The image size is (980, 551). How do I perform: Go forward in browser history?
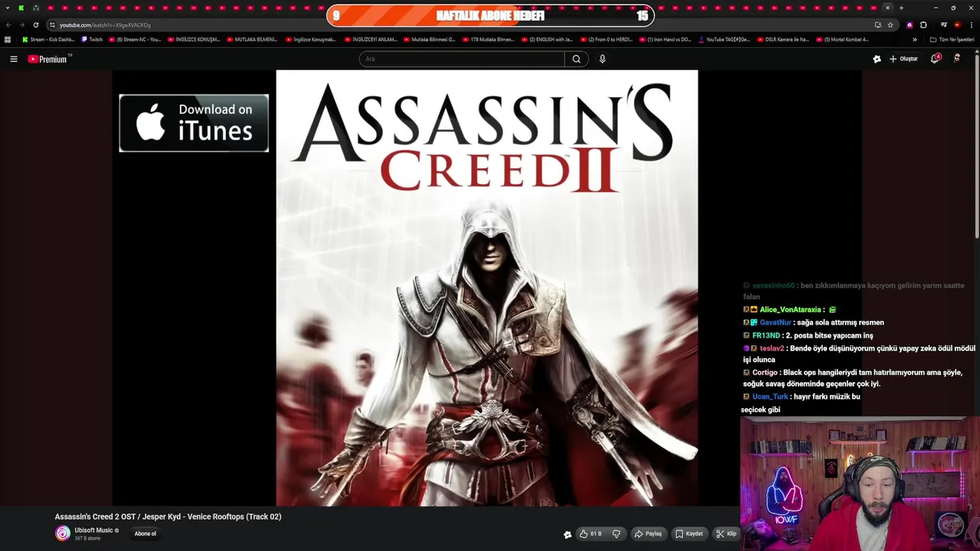pyautogui.click(x=21, y=24)
